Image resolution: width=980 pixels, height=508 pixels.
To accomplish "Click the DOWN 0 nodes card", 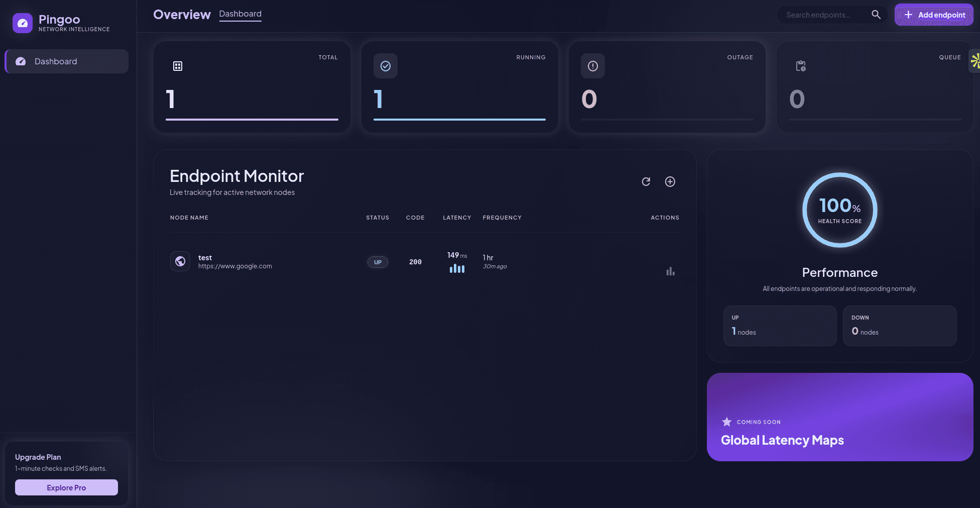I will tap(900, 326).
